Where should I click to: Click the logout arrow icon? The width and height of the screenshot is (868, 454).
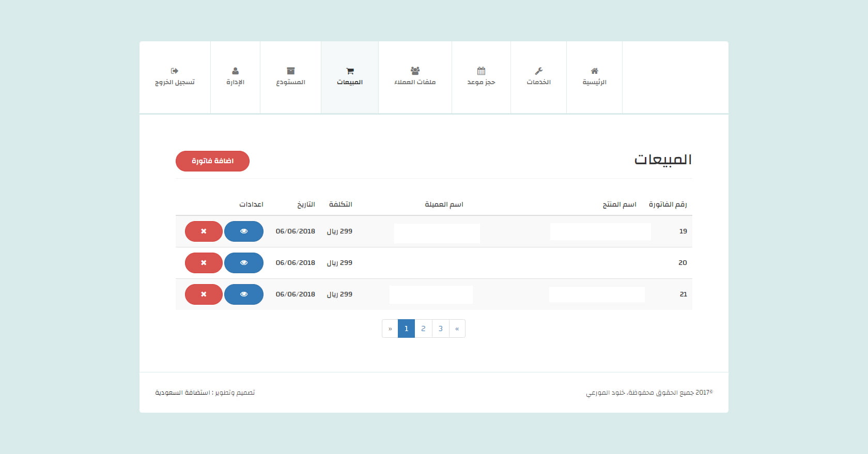[x=175, y=71]
